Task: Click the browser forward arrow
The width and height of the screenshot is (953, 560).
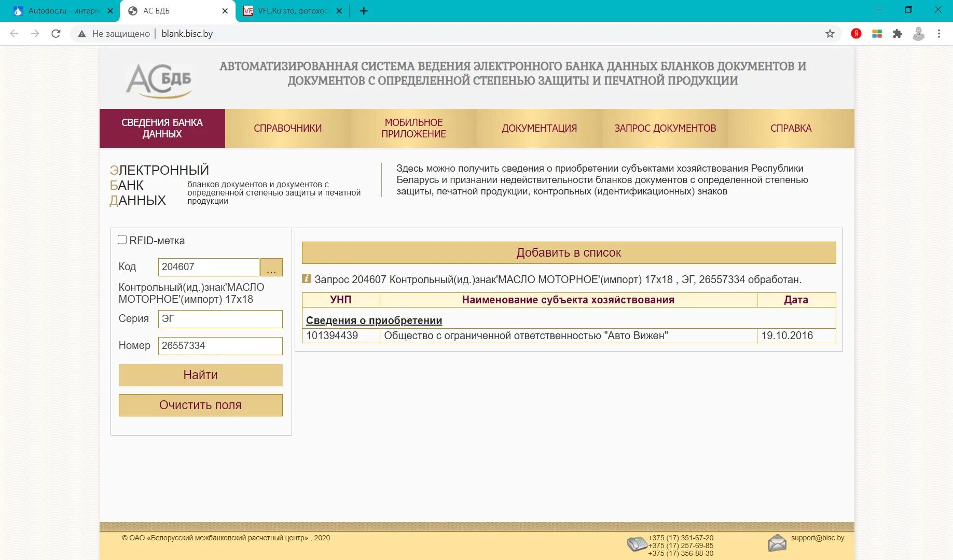Action: 35,34
